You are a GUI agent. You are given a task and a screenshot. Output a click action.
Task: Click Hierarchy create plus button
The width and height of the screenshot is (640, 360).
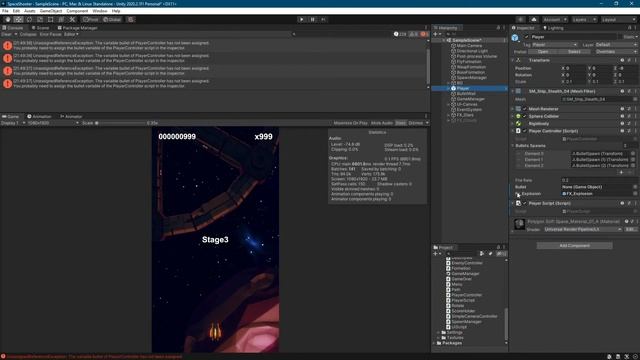[x=436, y=34]
